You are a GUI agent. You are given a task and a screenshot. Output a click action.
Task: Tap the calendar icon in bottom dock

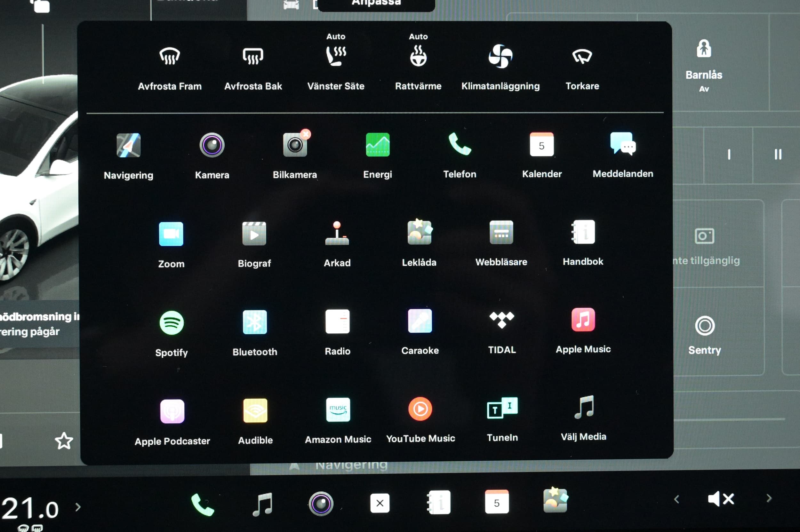[497, 502]
